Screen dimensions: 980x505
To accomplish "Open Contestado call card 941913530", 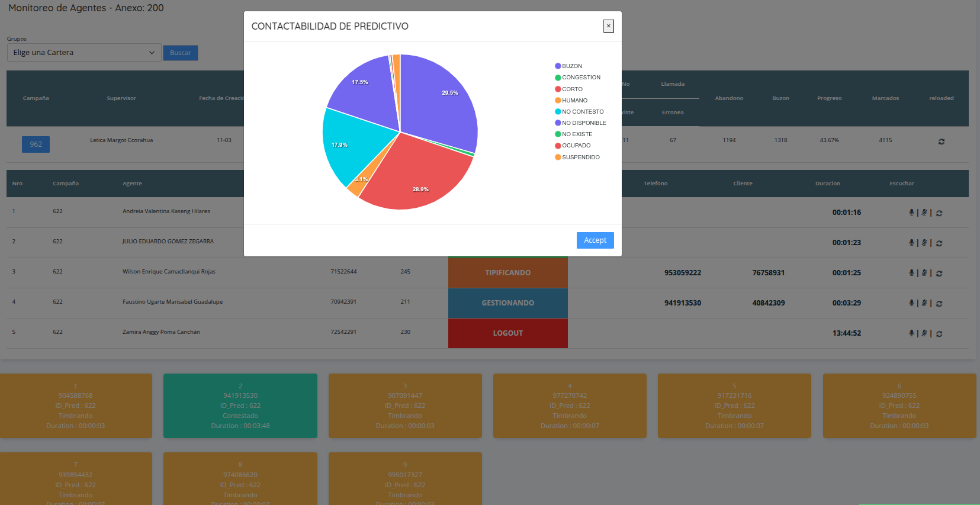I will pos(240,406).
